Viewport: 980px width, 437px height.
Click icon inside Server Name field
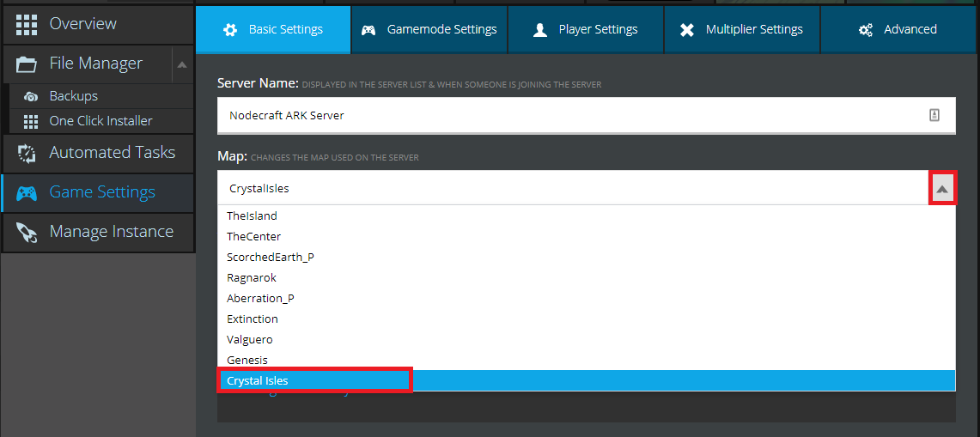(934, 115)
